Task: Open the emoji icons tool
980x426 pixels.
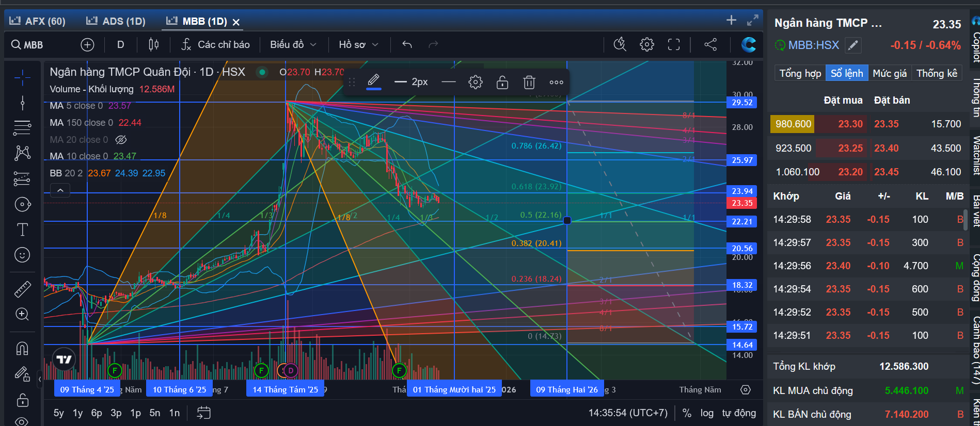Action: [x=22, y=255]
